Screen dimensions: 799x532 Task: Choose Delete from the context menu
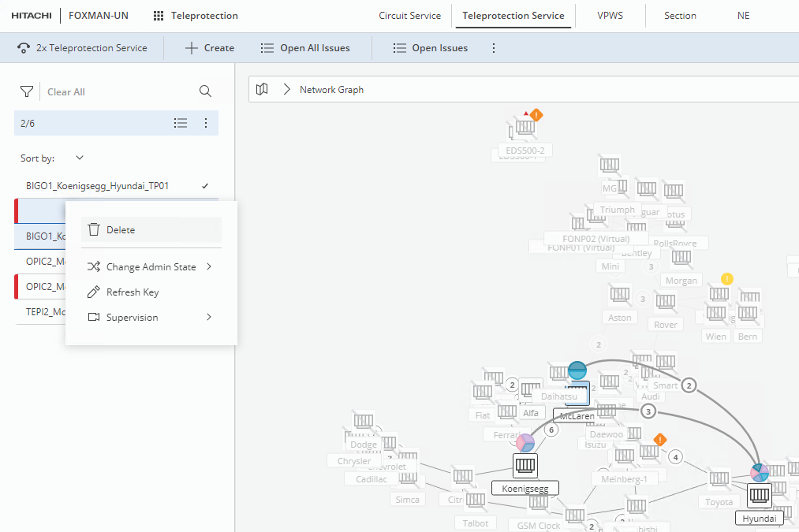(121, 230)
